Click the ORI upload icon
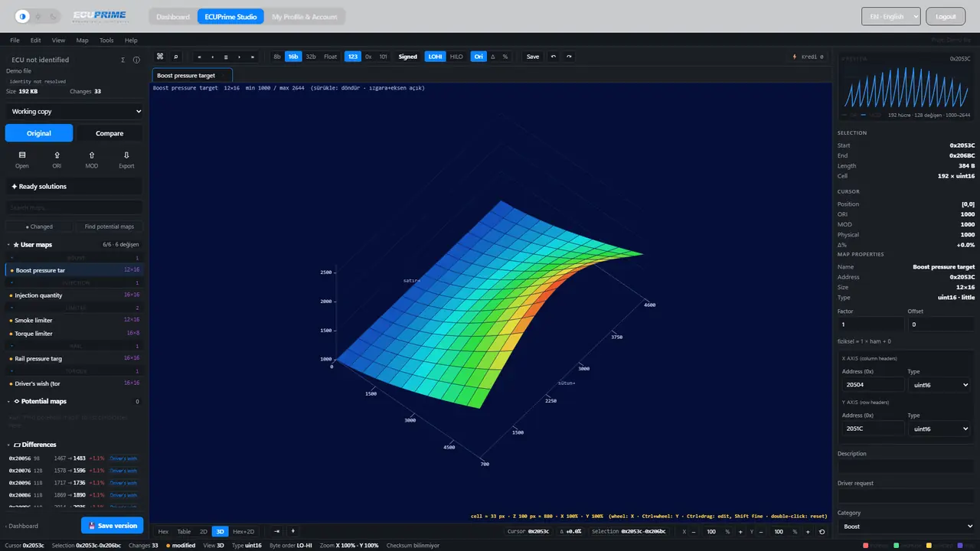This screenshot has height=551, width=980. click(57, 155)
